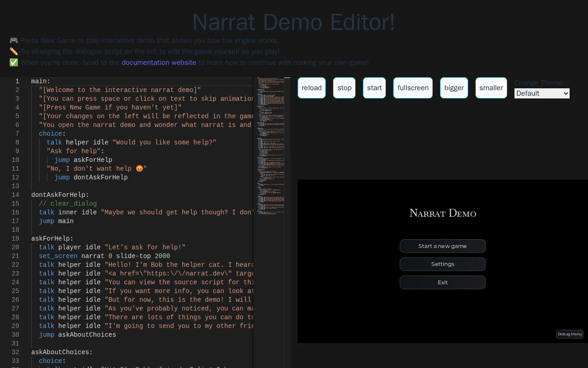Click the reload button
Screen dimensions: 588x368
click(311, 88)
